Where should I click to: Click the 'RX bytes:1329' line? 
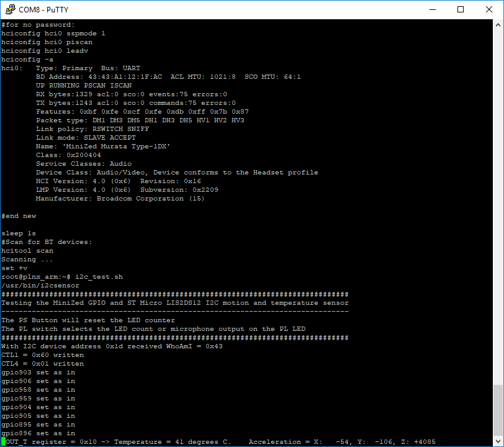pos(132,94)
